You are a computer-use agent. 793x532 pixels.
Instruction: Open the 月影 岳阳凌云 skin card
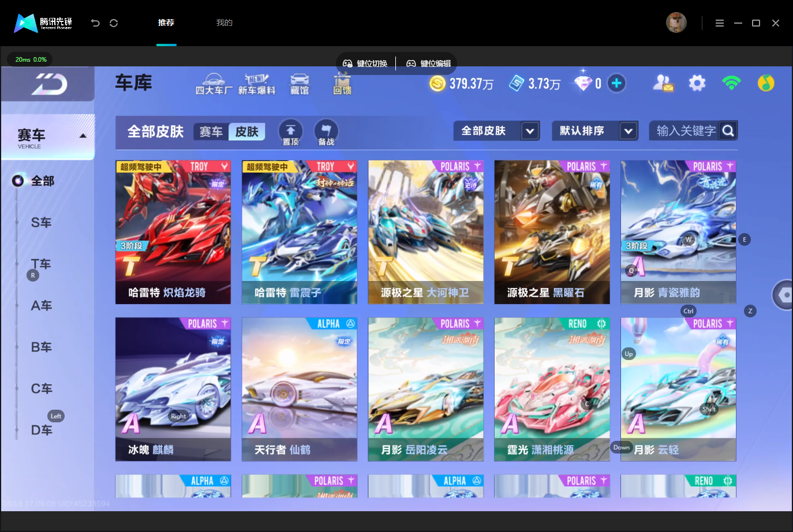[x=426, y=389]
